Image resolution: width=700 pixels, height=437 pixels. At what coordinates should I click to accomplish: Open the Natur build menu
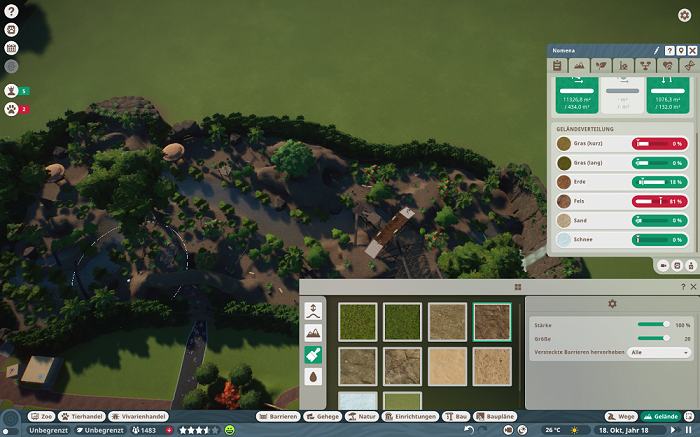coord(362,416)
